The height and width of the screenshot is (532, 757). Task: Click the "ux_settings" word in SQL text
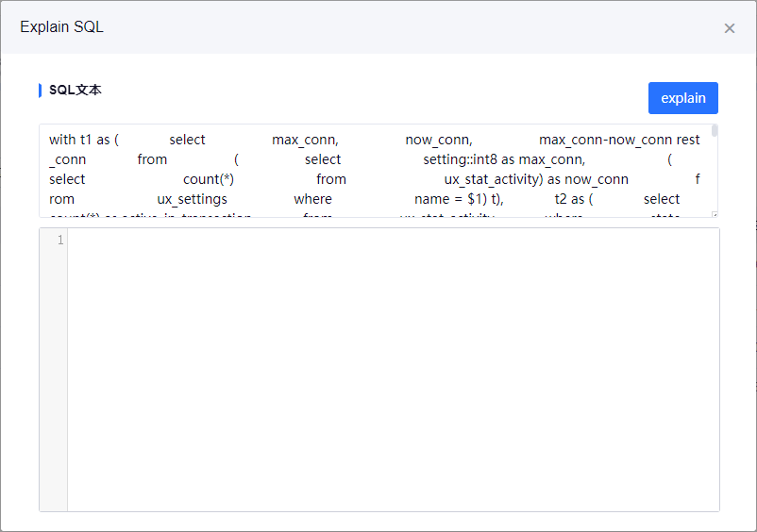pyautogui.click(x=192, y=199)
